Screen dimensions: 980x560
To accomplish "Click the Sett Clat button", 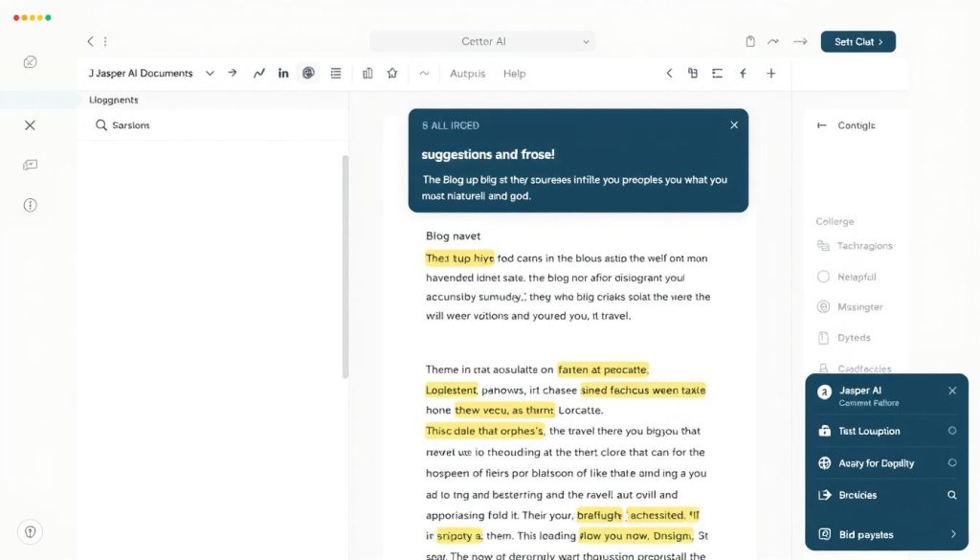I will (x=857, y=41).
